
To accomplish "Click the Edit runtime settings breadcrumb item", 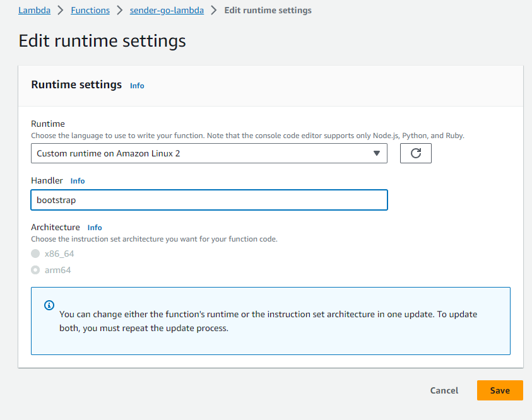I will [x=268, y=10].
